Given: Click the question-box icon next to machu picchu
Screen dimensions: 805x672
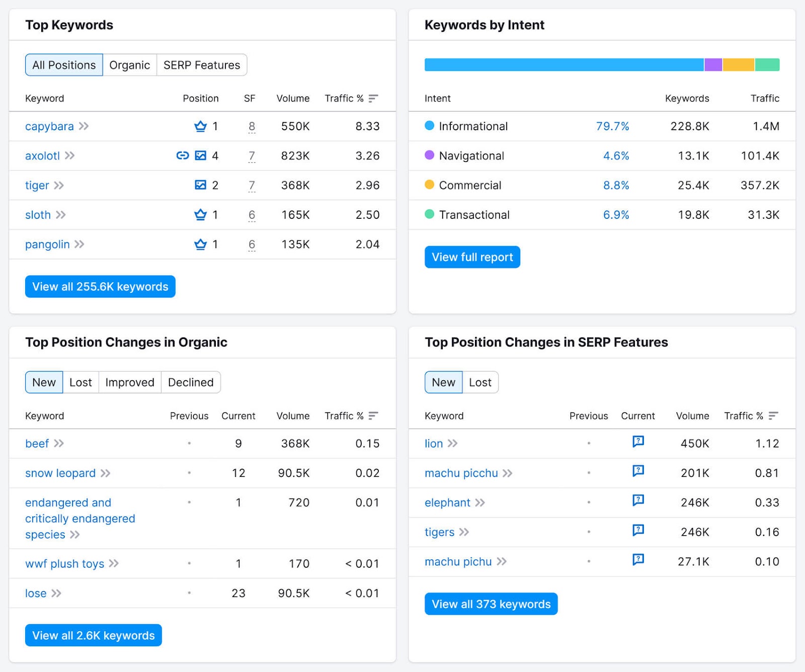Looking at the screenshot, I should click(x=638, y=471).
